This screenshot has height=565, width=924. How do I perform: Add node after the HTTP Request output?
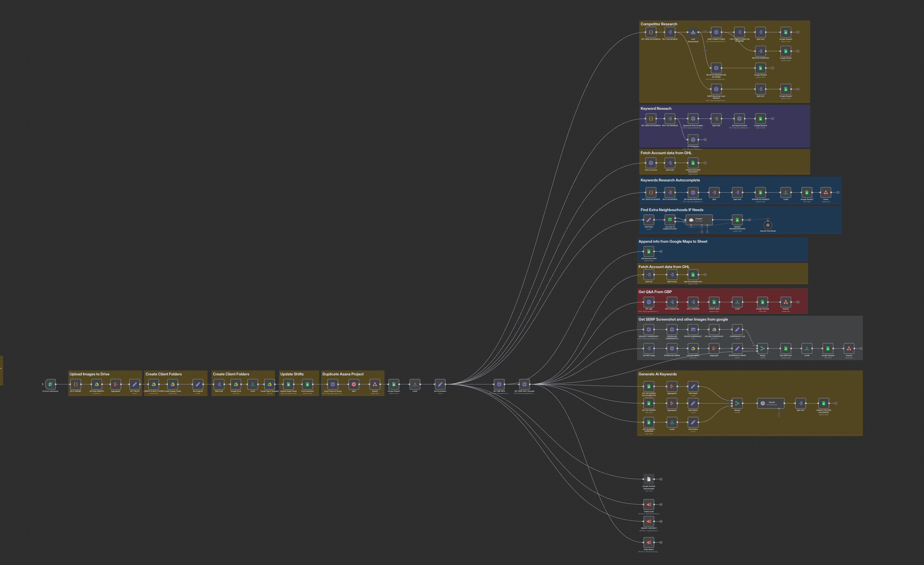coord(705,139)
